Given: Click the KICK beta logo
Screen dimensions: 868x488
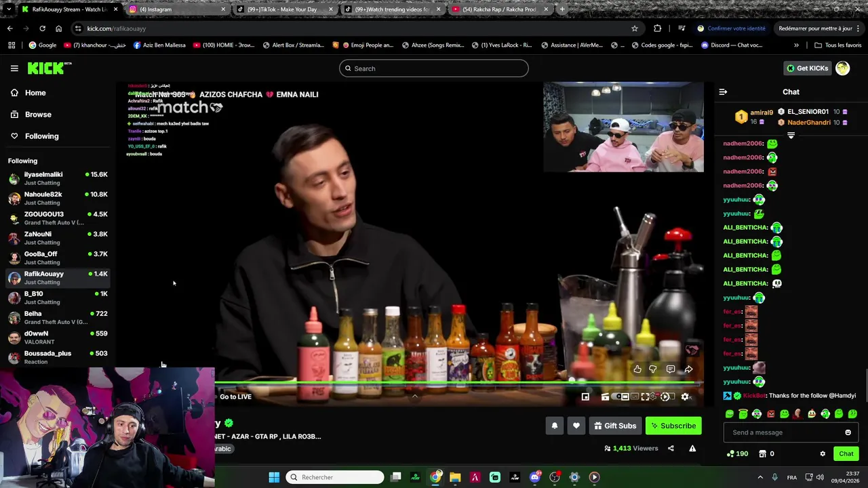Looking at the screenshot, I should click(x=49, y=68).
